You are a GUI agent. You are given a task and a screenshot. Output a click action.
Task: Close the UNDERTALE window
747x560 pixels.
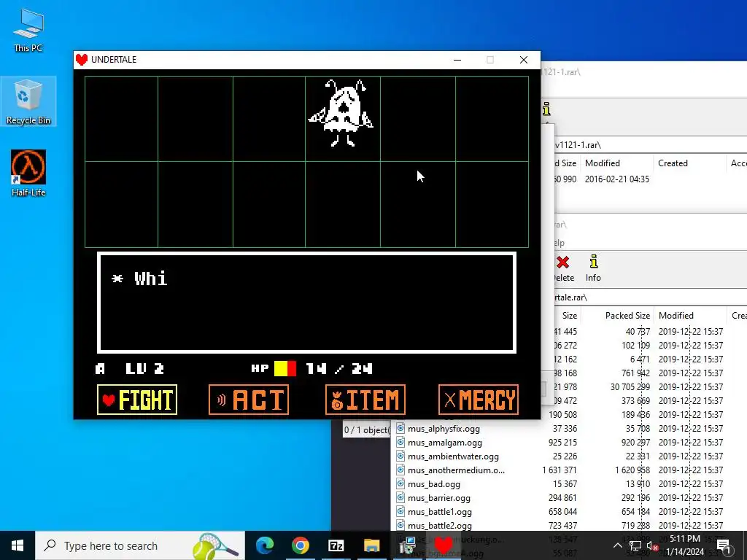[524, 60]
